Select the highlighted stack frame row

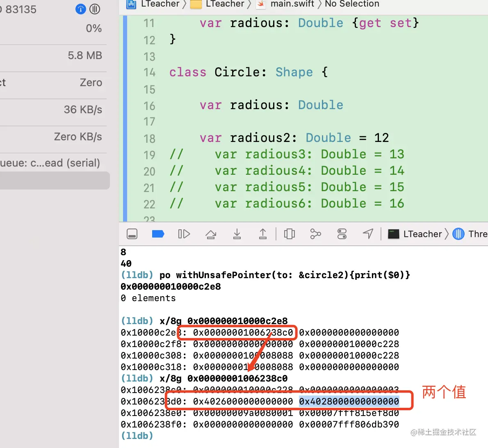click(x=55, y=181)
